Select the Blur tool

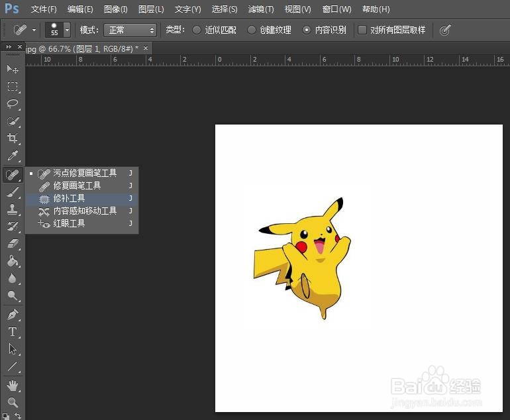[13, 278]
